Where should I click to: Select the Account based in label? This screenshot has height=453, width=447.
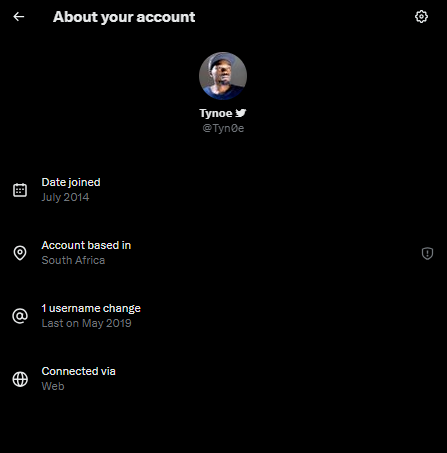tap(86, 245)
